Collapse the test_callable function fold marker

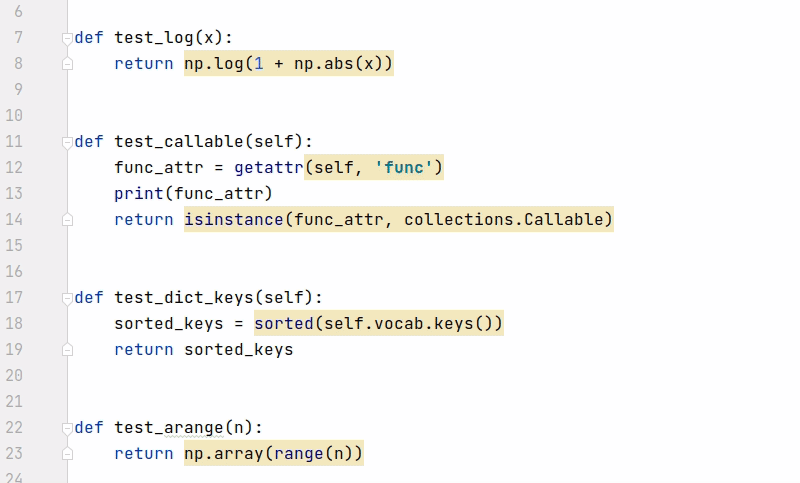[x=67, y=142]
